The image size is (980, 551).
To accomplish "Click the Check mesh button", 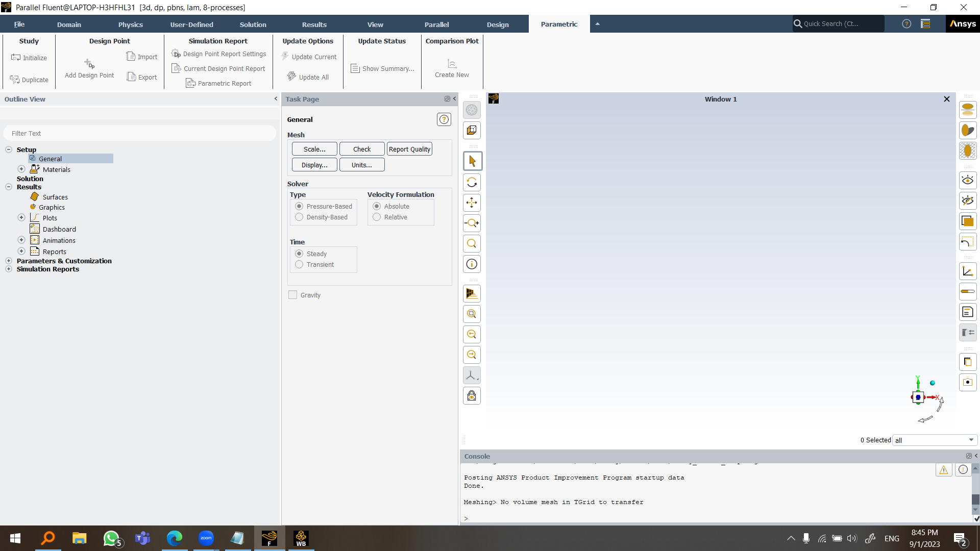I will click(362, 149).
